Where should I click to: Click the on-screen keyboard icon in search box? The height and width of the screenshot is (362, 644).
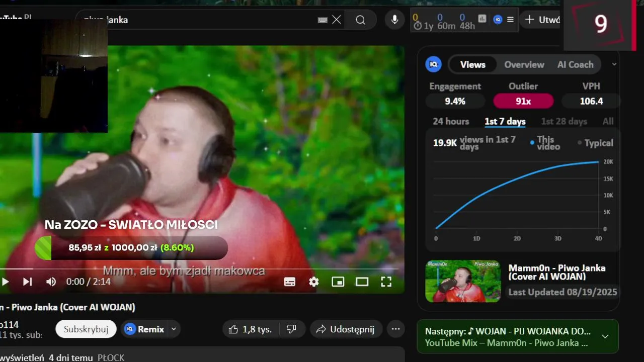click(323, 20)
